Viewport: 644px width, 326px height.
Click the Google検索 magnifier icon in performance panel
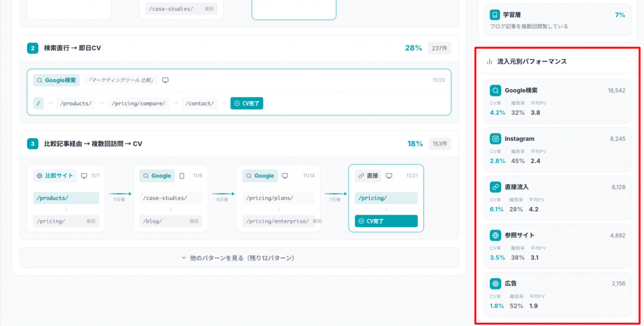click(x=496, y=91)
